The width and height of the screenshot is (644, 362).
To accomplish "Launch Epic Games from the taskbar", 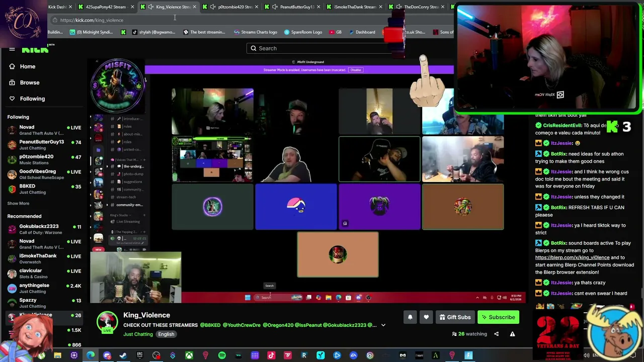I will pos(140,356).
